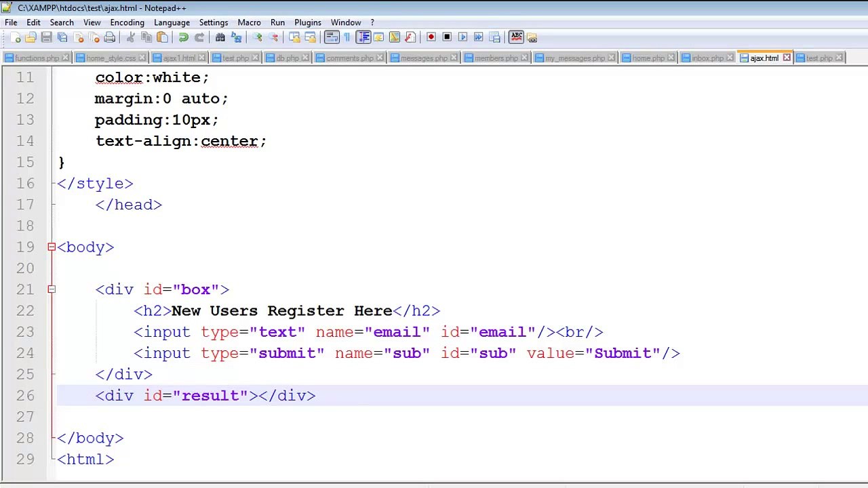This screenshot has height=488, width=868.
Task: Open the Document Map icon
Action: tap(394, 37)
